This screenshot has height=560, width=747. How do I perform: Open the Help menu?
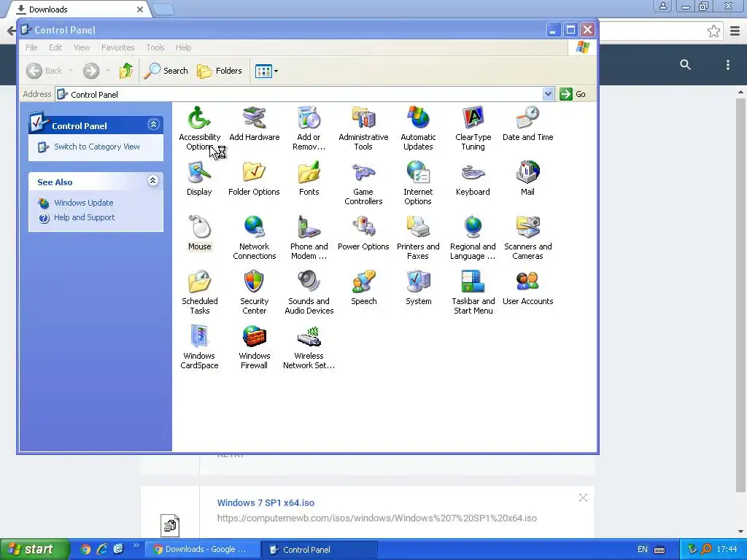coord(183,47)
